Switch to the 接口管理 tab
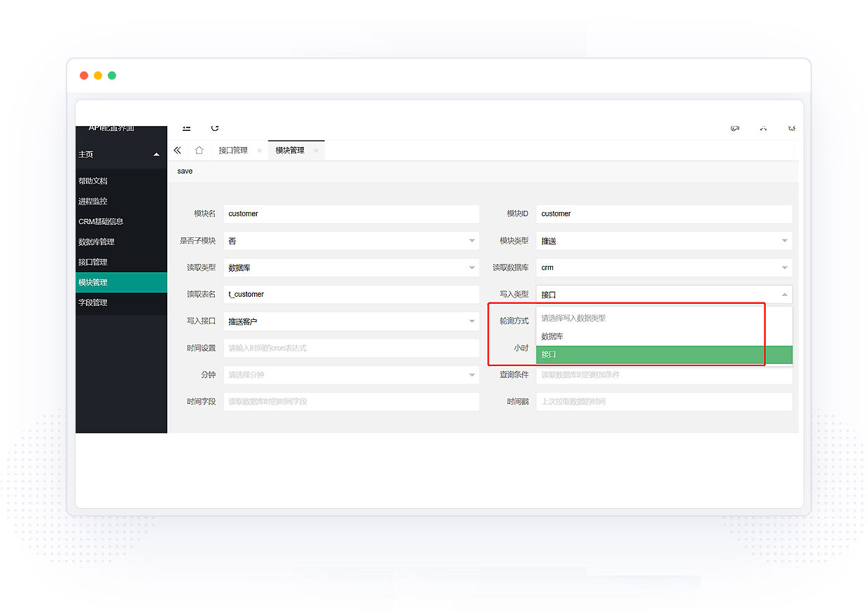This screenshot has width=868, height=616. pyautogui.click(x=233, y=150)
